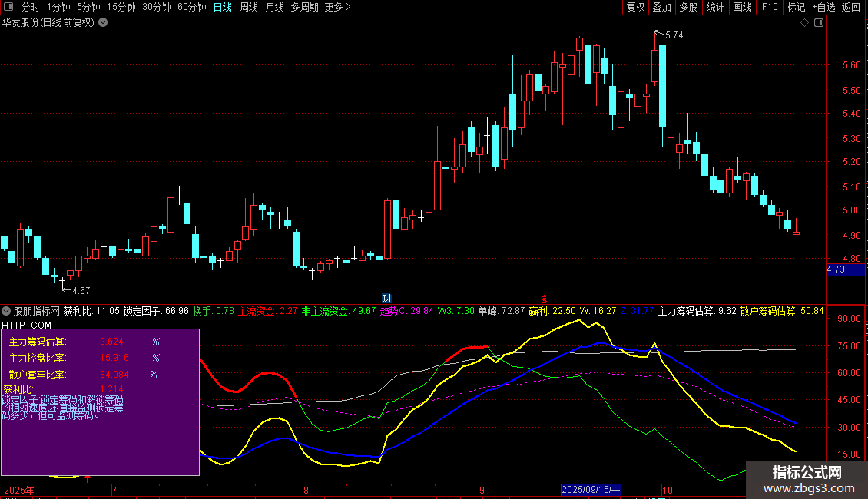The width and height of the screenshot is (868, 499).
Task: Open the 多周期 multi-period tab
Action: 304,8
